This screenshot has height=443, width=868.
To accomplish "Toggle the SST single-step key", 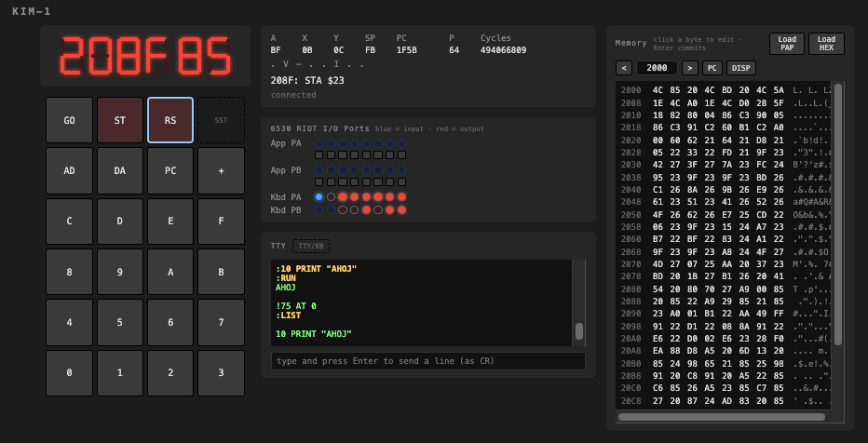I will tap(221, 120).
